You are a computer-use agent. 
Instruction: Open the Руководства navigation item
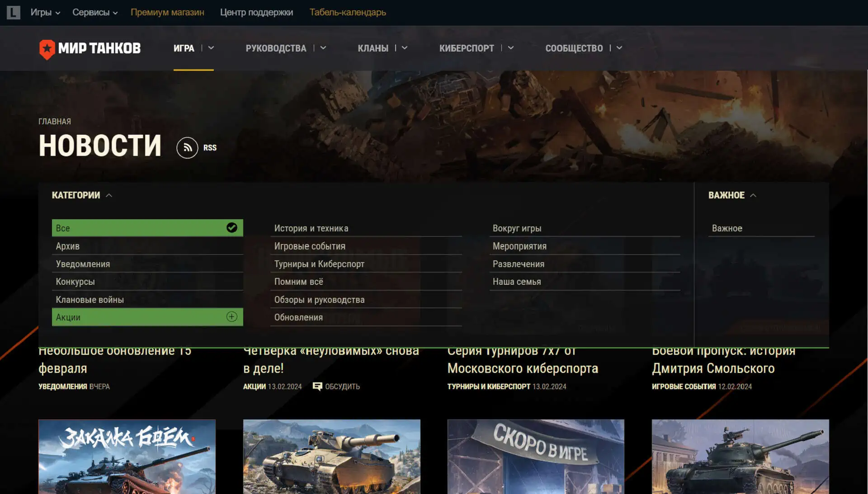276,48
